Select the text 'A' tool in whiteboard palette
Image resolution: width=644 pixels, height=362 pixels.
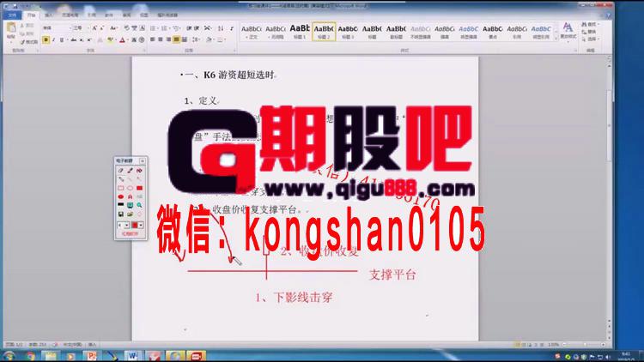point(130,196)
